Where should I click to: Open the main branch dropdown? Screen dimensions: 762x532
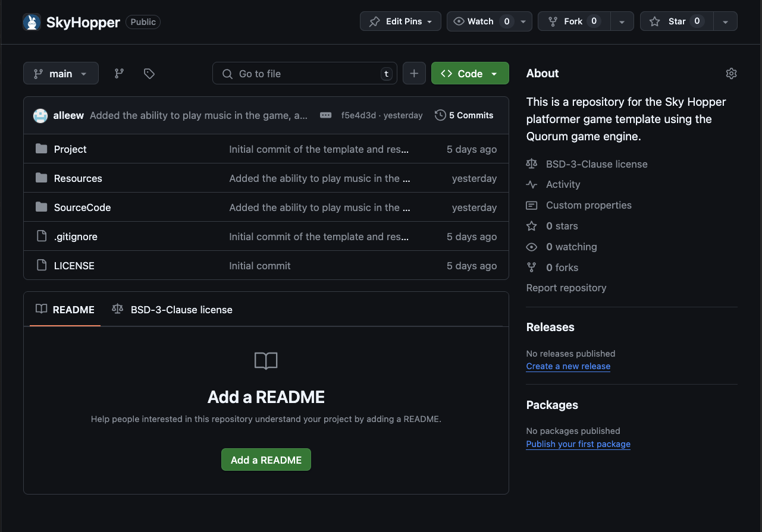61,74
